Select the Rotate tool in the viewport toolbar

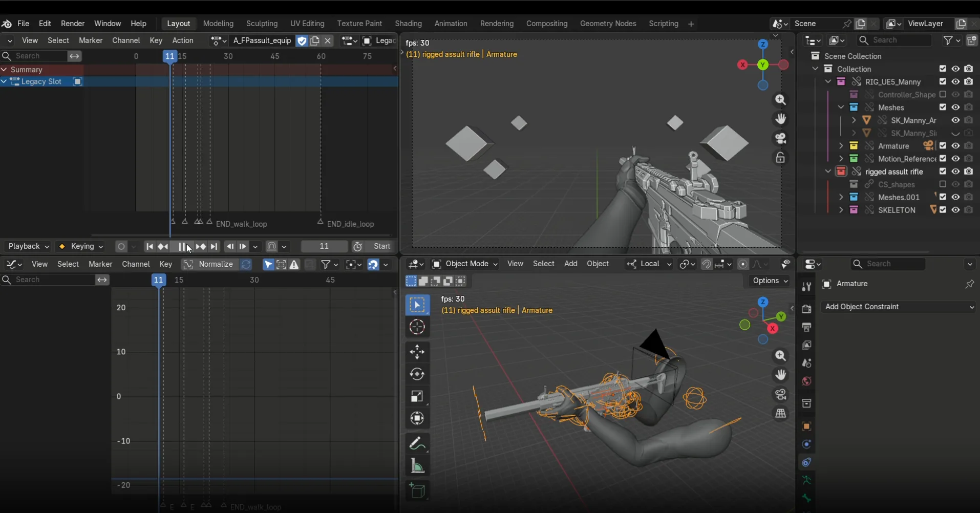click(x=417, y=374)
